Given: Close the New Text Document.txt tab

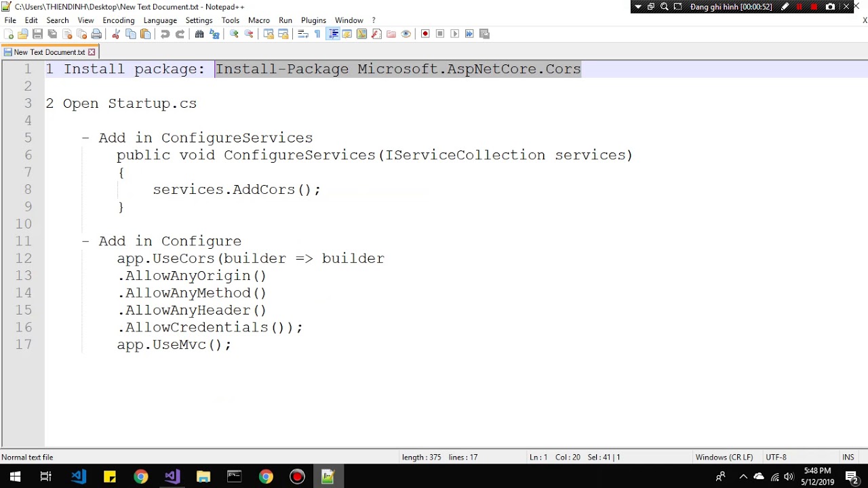Looking at the screenshot, I should coord(92,52).
